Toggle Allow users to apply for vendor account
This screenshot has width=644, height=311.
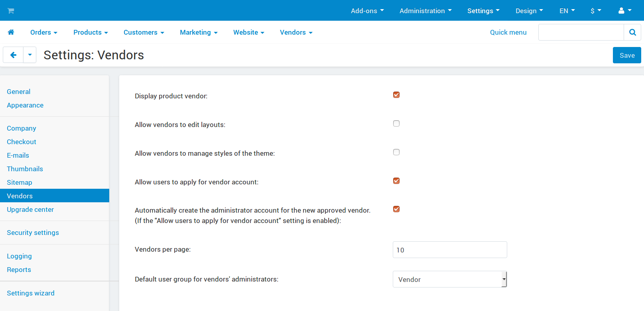396,181
